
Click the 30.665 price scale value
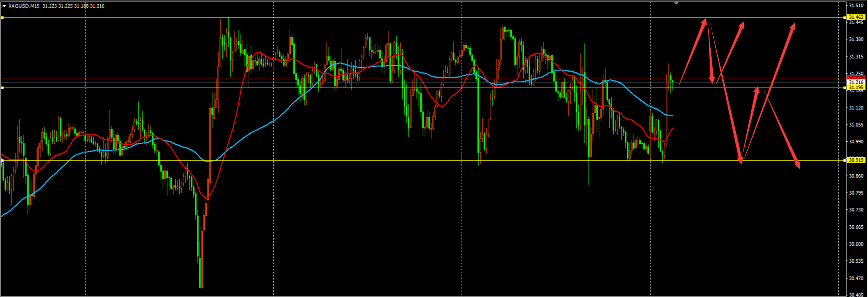coord(856,227)
